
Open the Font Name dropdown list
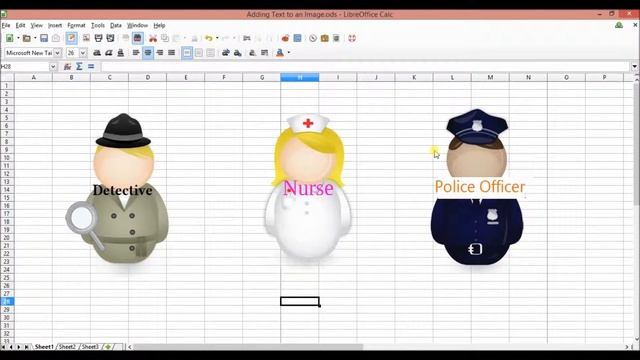pyautogui.click(x=58, y=53)
